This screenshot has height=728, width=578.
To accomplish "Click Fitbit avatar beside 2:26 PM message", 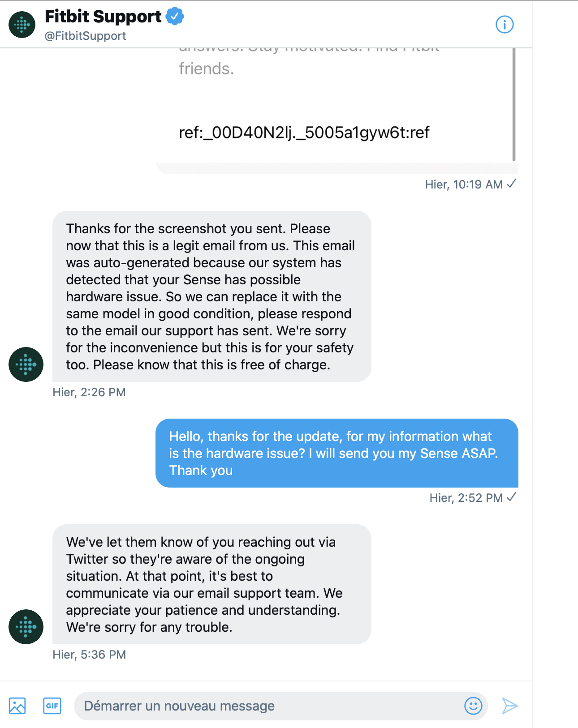I will point(26,364).
